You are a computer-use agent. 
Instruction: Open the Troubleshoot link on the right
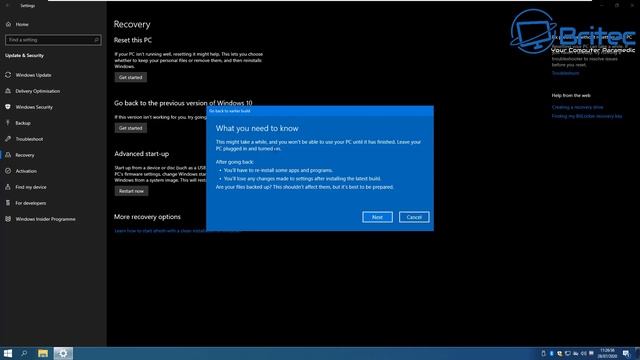pyautogui.click(x=565, y=73)
